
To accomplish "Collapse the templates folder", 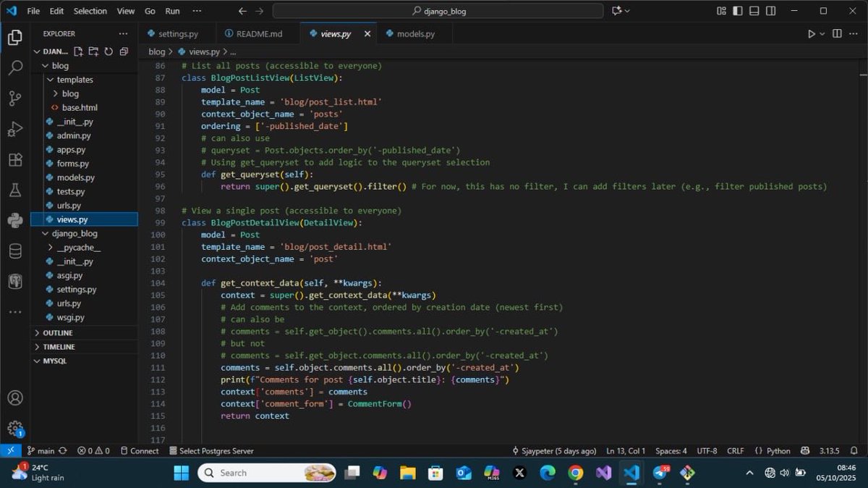I will coord(51,80).
